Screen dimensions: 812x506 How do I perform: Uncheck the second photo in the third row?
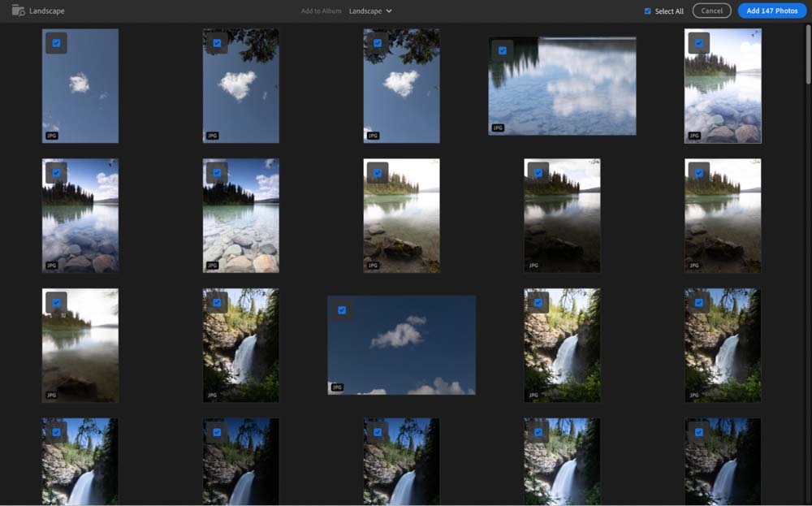[217, 302]
